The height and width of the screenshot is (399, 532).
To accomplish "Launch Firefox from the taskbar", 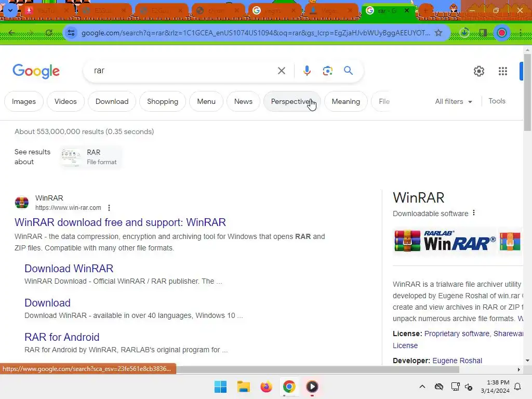I will [267, 387].
